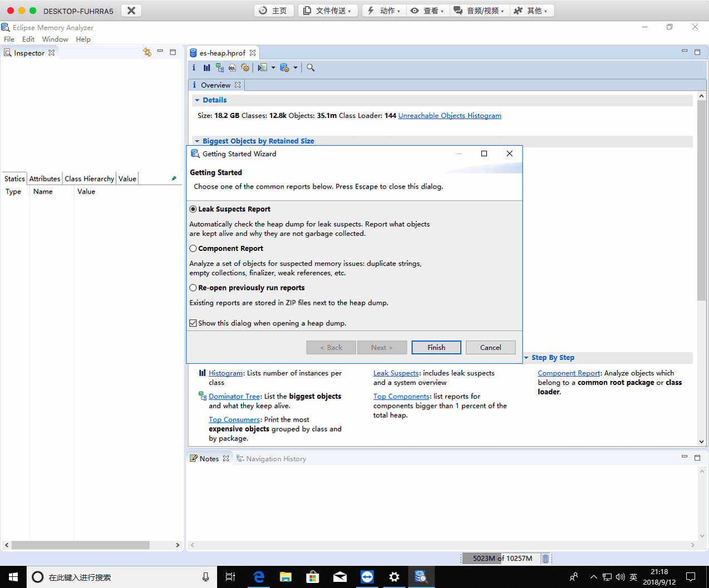
Task: Open 查看 dropdown in remote toolbar
Action: click(427, 11)
